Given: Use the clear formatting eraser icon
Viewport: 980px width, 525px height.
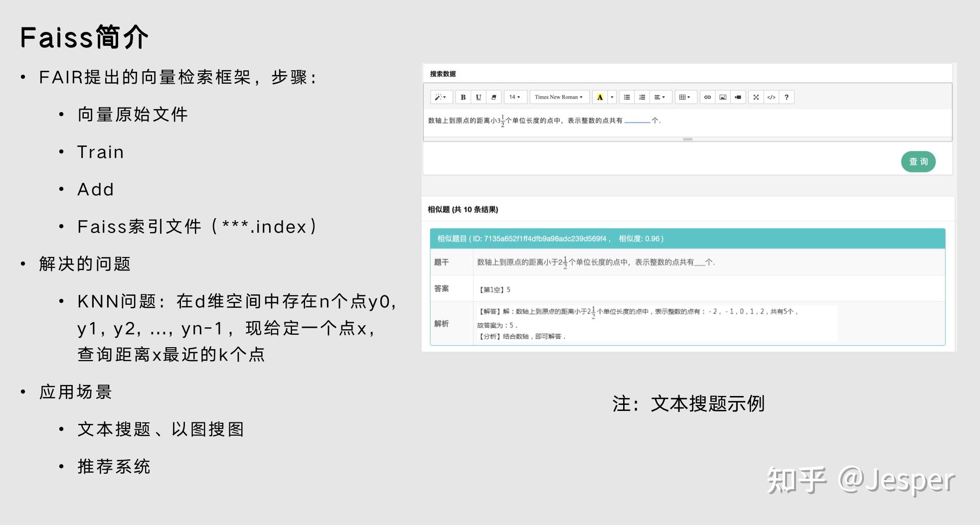Looking at the screenshot, I should (494, 97).
